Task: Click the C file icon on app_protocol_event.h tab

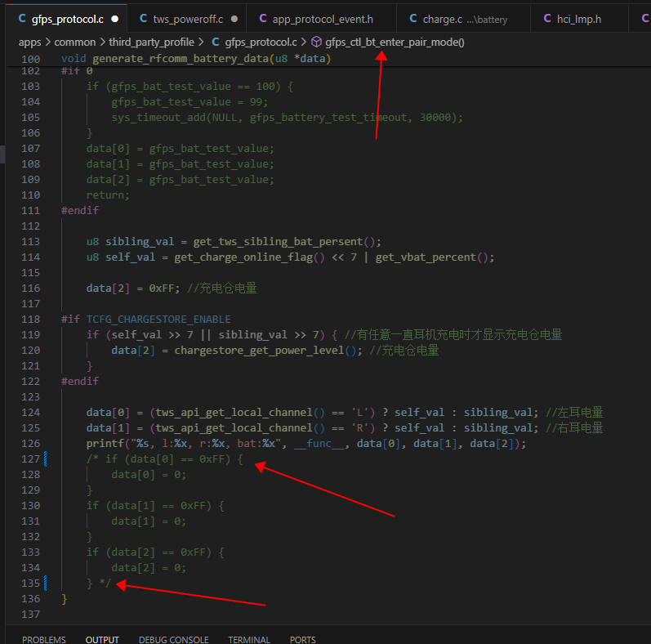Action: pos(263,18)
